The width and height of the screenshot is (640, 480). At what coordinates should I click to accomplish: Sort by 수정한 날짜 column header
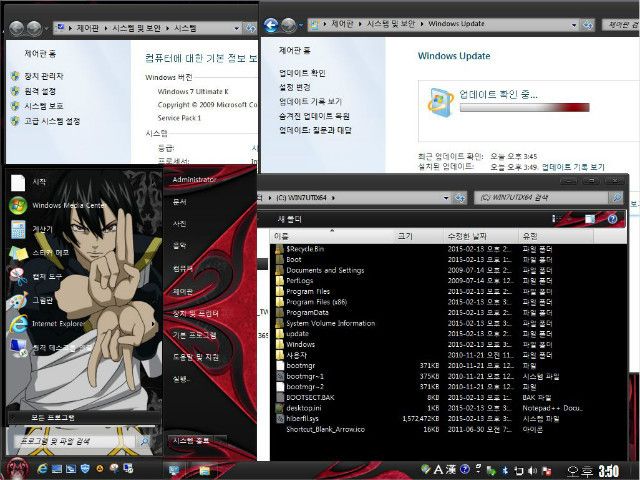click(x=481, y=236)
